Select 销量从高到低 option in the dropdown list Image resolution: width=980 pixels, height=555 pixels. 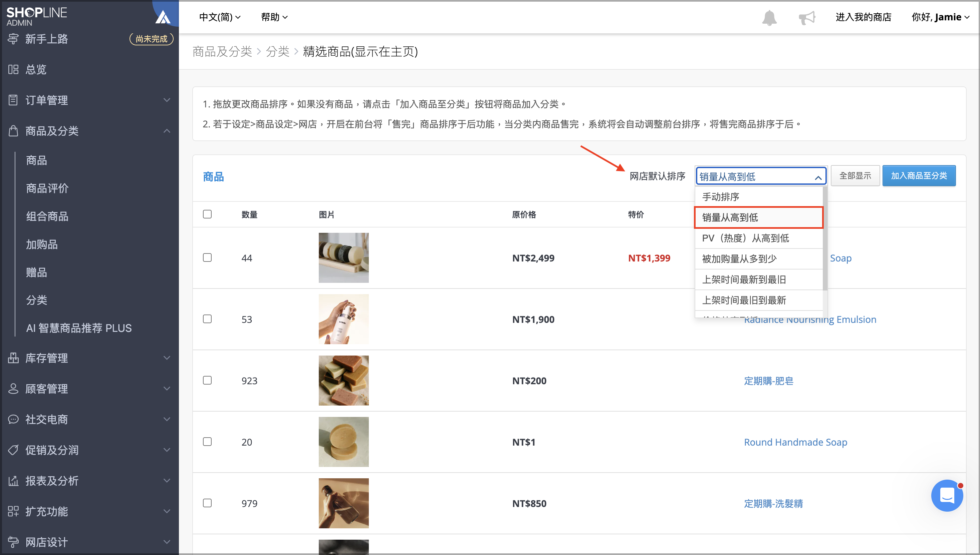coord(758,217)
